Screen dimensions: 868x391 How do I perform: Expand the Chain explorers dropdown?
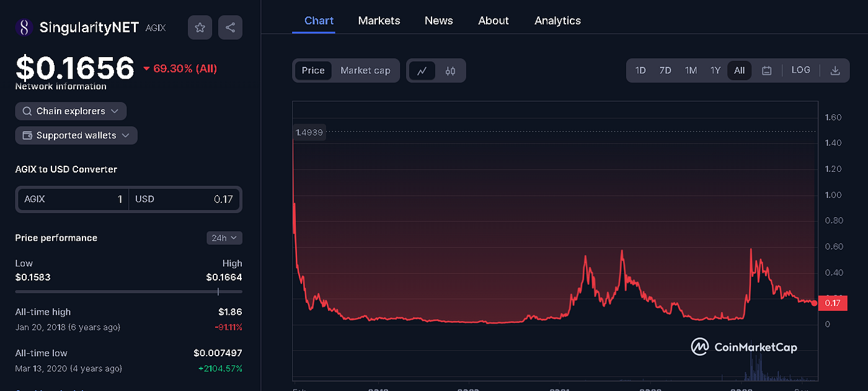71,111
